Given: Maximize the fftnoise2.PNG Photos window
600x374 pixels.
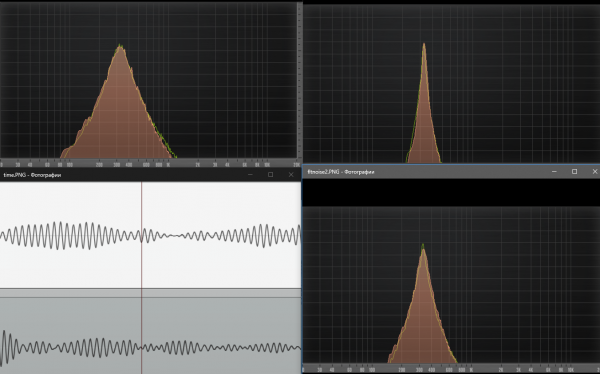Looking at the screenshot, I should pos(574,171).
